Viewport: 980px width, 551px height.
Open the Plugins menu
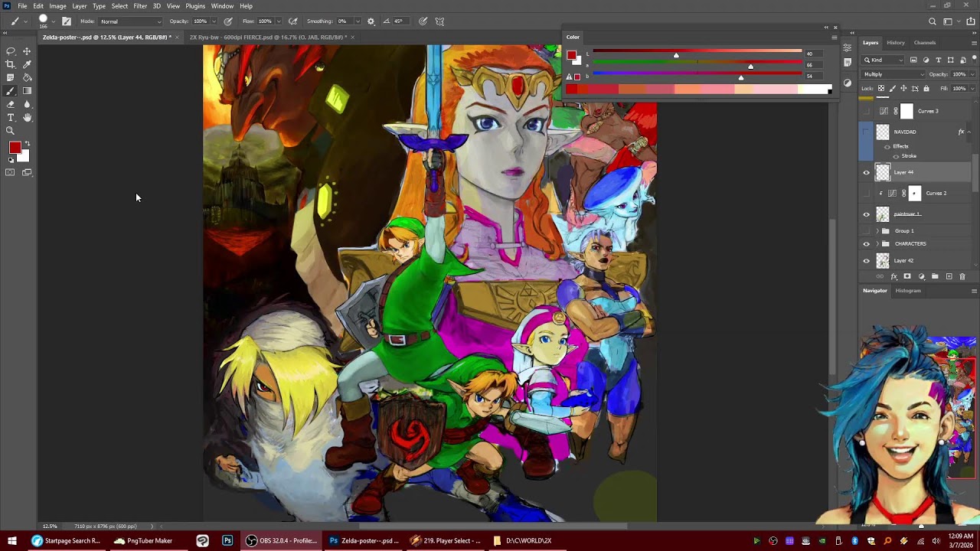click(x=195, y=6)
